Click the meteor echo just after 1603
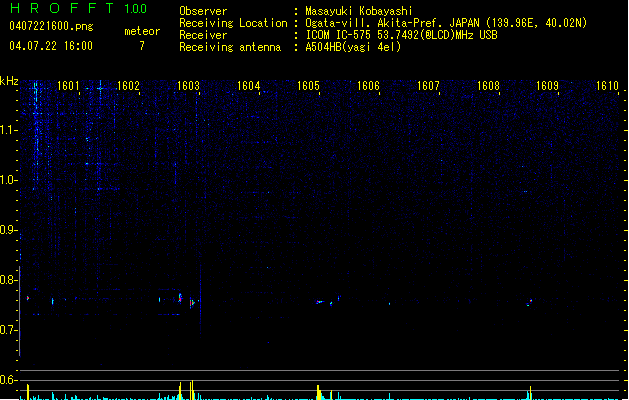629x400 pixels. [x=192, y=303]
